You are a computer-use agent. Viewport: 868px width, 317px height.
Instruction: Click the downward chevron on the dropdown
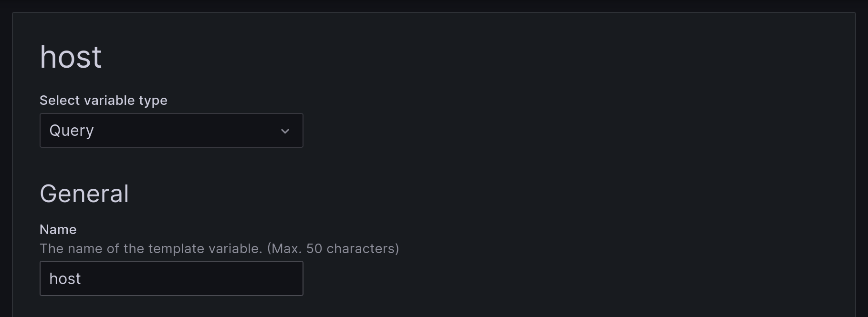(285, 130)
